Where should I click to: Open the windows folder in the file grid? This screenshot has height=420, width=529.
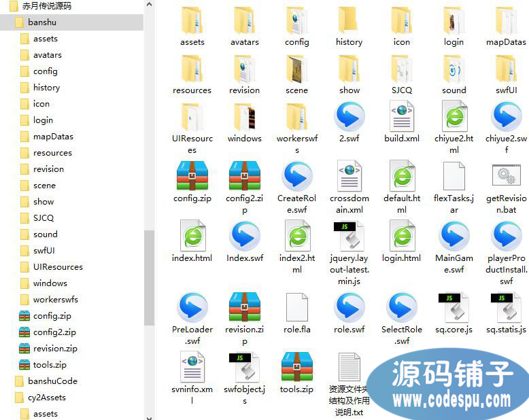pyautogui.click(x=245, y=117)
